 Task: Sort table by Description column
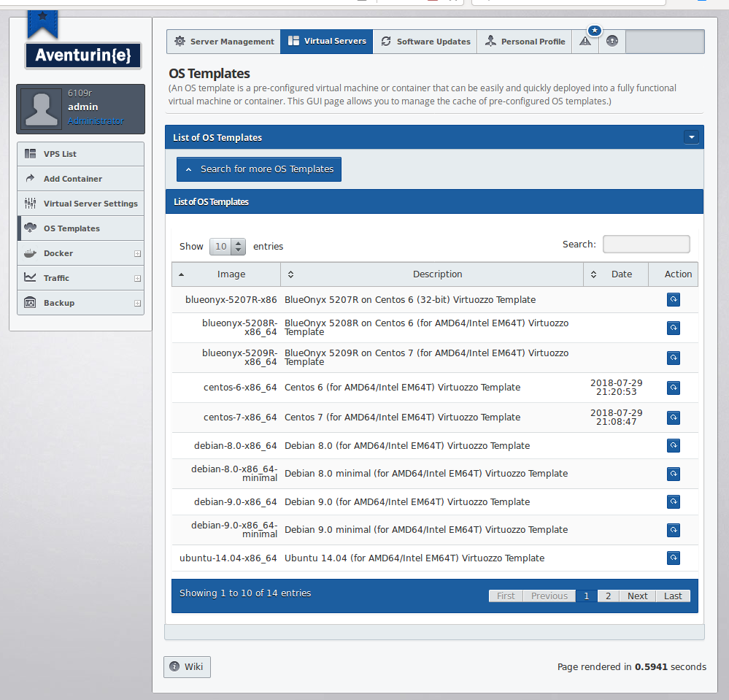point(432,274)
